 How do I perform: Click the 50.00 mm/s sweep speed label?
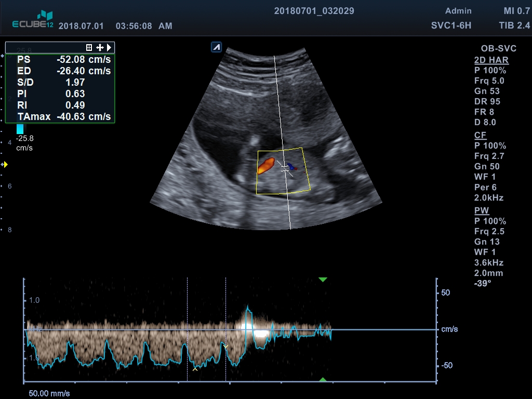(x=49, y=393)
